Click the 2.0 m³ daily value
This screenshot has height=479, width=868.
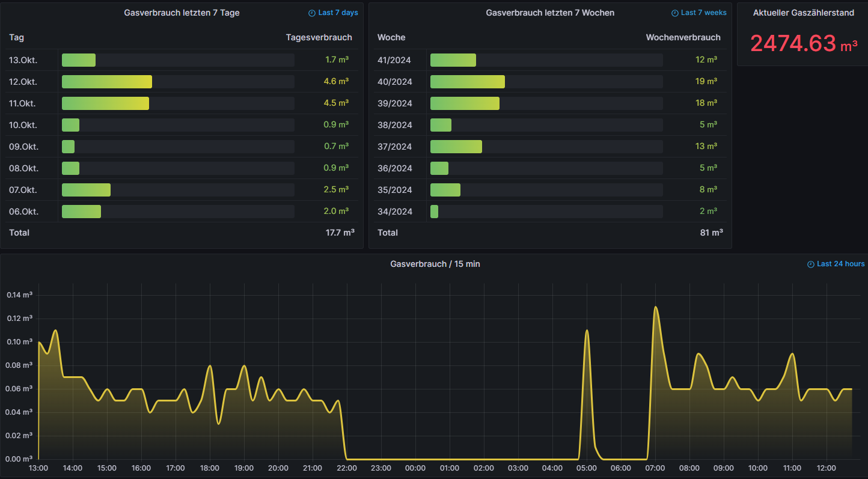(x=337, y=211)
